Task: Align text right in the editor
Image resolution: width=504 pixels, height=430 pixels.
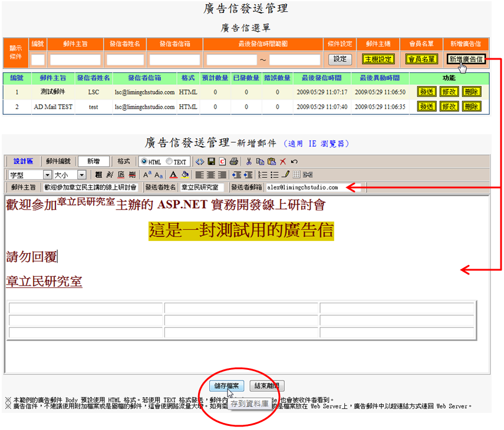Action: point(222,175)
